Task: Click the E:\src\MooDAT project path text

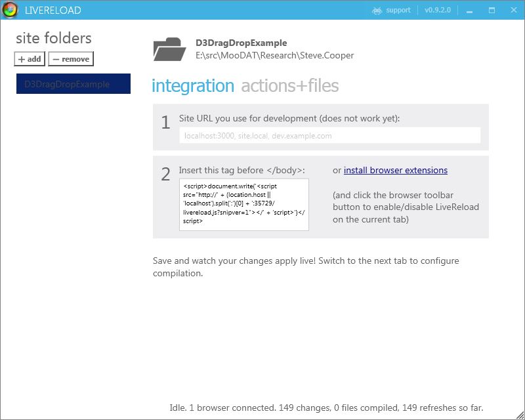Action: point(274,56)
